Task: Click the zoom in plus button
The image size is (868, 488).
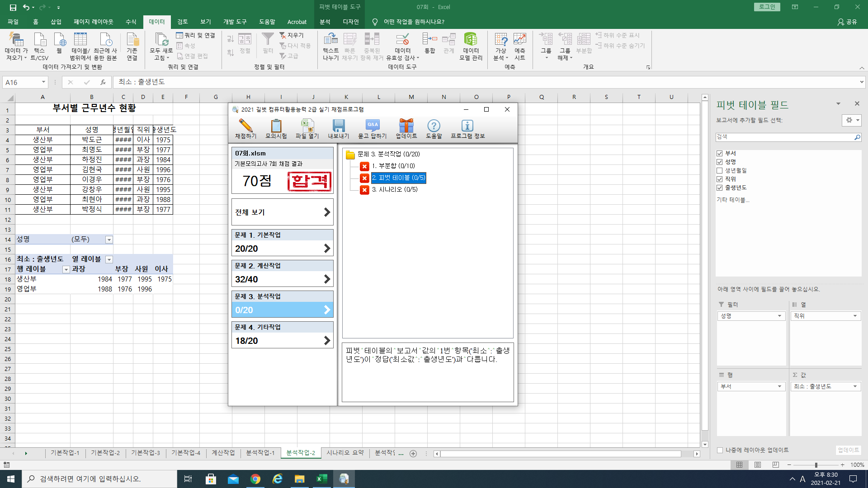Action: tap(843, 465)
